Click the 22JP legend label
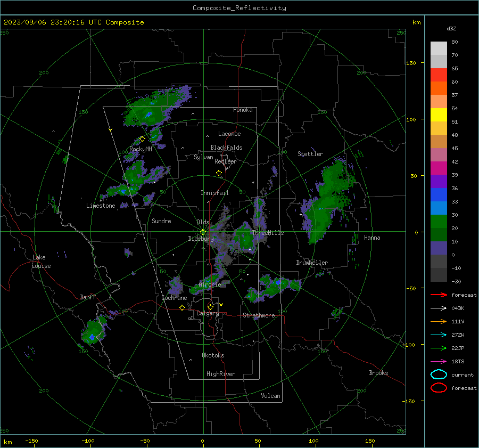 click(x=458, y=348)
